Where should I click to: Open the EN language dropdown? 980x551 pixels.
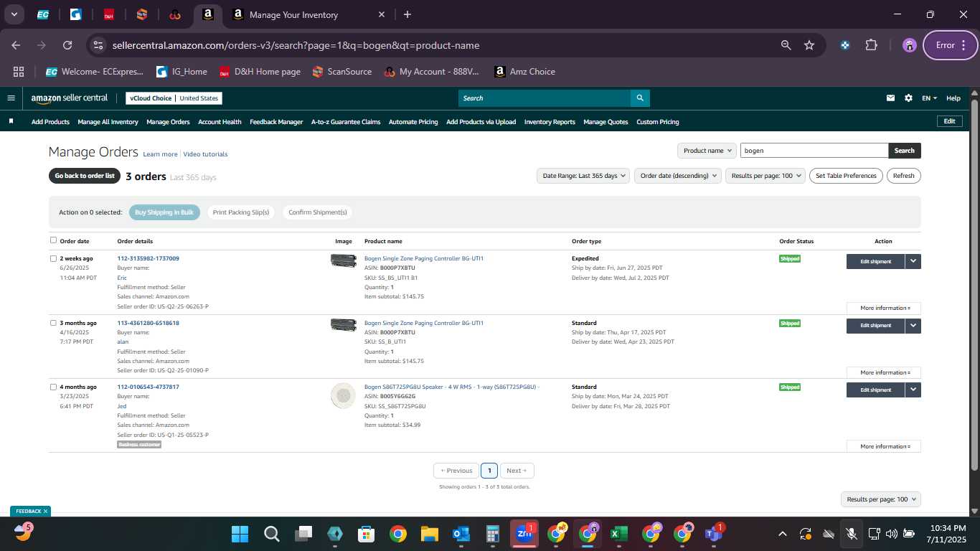click(929, 98)
